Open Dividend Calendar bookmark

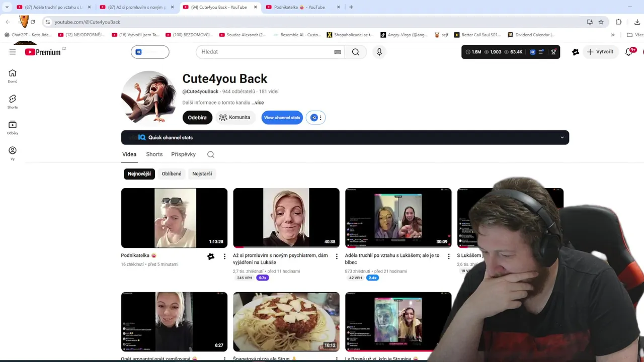[531, 35]
